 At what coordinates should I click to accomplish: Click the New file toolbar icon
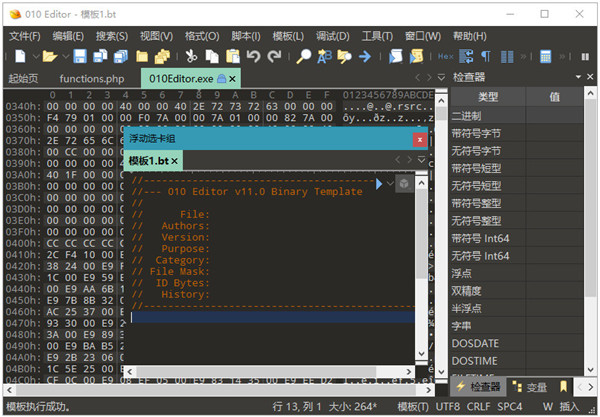tap(19, 56)
